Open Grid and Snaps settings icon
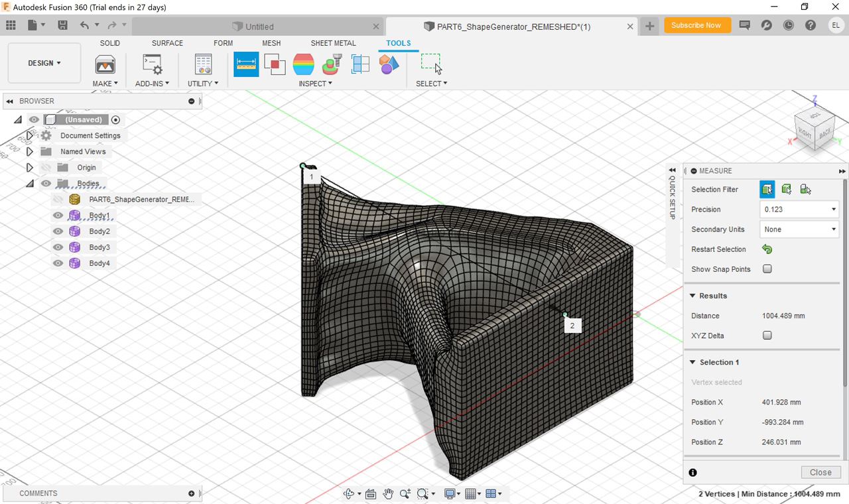849x504 pixels. tap(470, 493)
